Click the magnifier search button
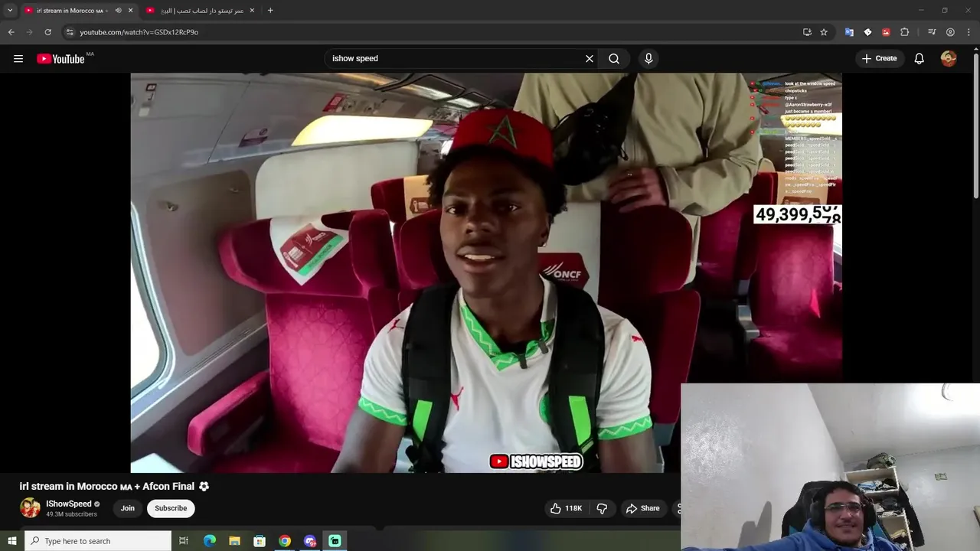The image size is (980, 551). 614,58
